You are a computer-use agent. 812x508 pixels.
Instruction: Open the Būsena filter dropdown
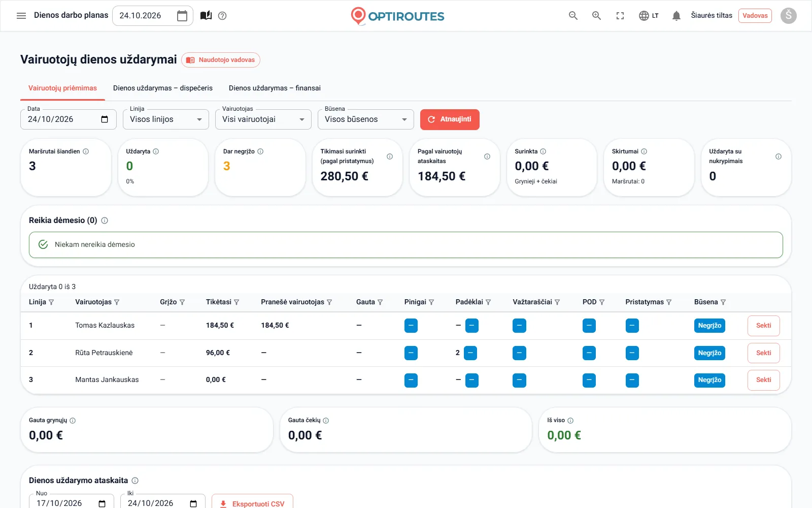(366, 119)
